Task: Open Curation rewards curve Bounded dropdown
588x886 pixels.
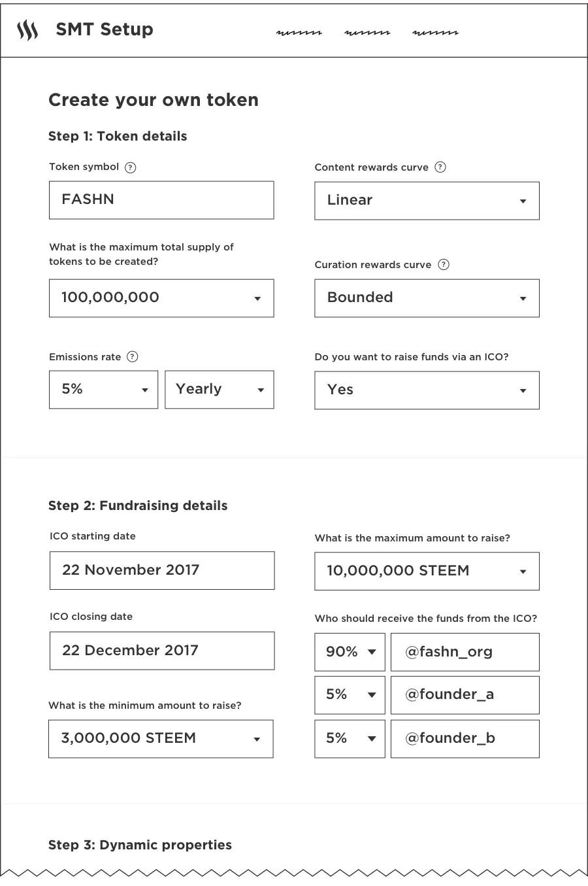Action: (x=427, y=298)
